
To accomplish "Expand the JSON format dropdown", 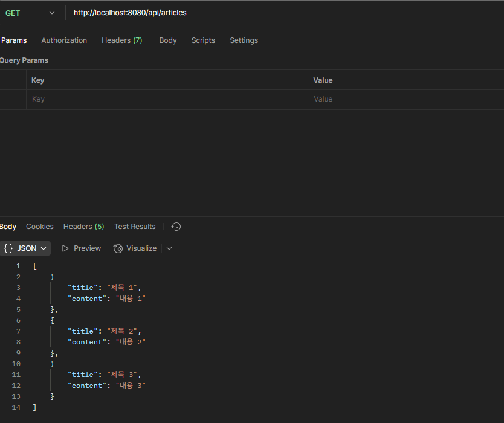I will tap(25, 248).
